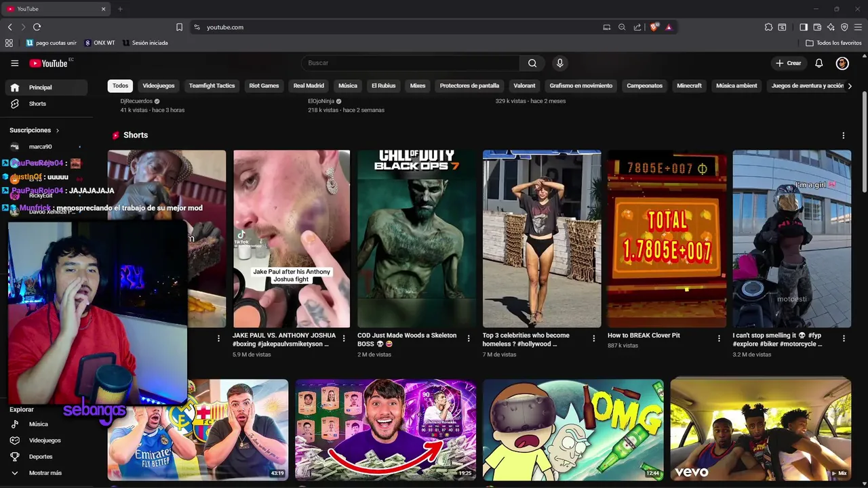This screenshot has height=488, width=868.
Task: Open a new browser tab
Action: 120,9
